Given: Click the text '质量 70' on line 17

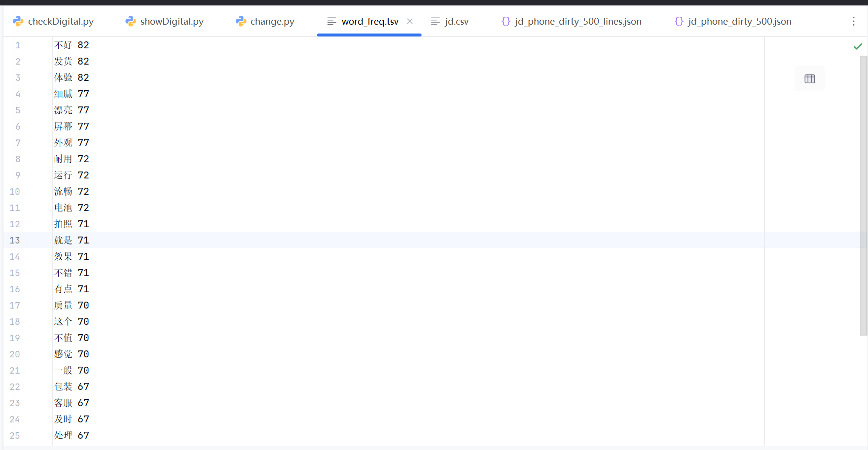Looking at the screenshot, I should tap(72, 306).
